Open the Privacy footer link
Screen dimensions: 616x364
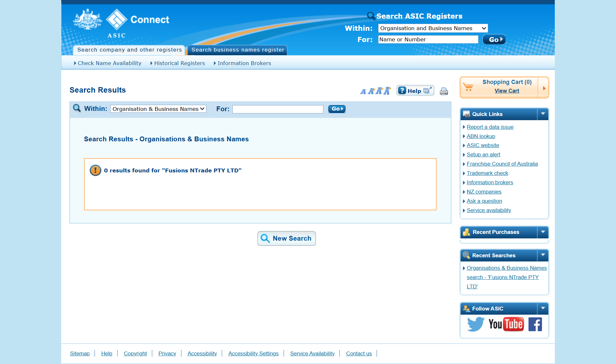[x=167, y=353]
